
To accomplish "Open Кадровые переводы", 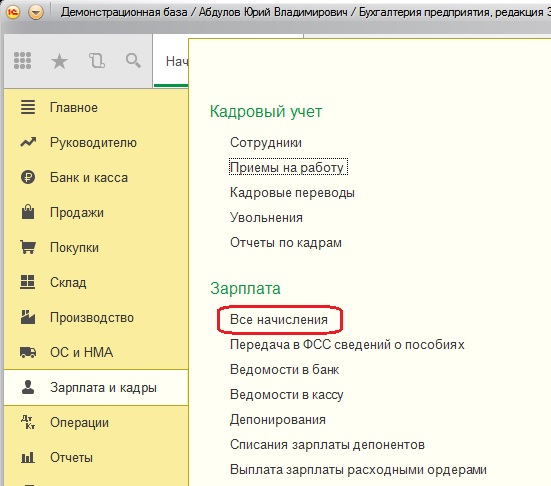I will coord(292,193).
